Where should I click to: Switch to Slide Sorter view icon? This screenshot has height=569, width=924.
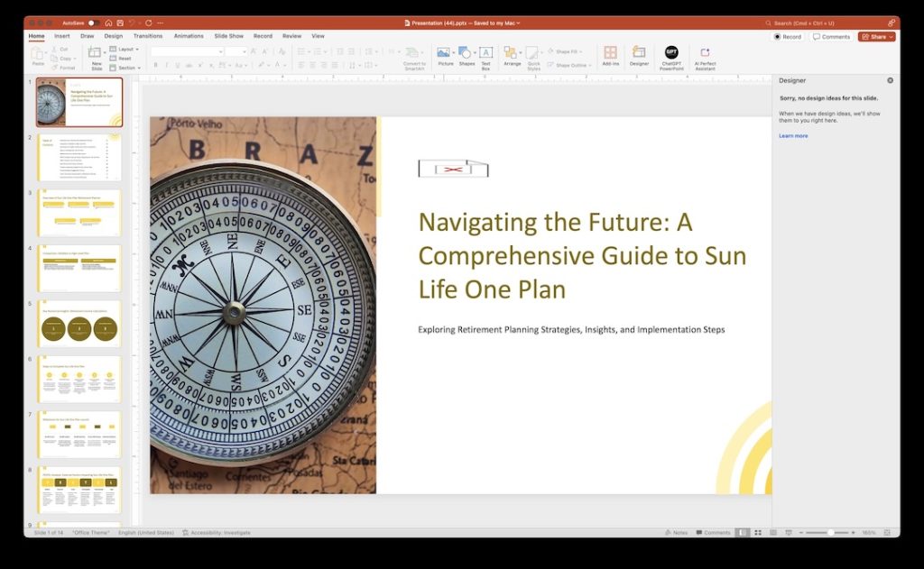758,533
